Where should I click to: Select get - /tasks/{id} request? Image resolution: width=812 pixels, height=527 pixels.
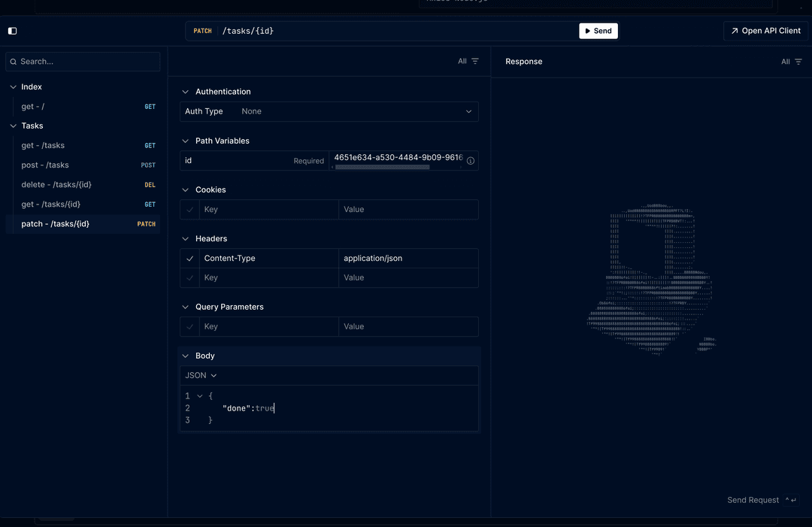[50, 204]
